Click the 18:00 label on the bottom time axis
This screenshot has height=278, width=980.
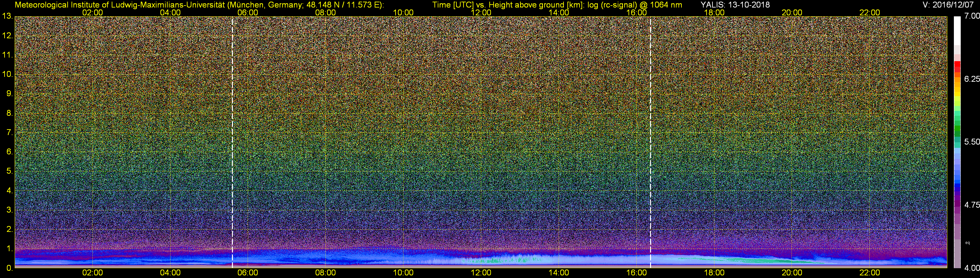714,273
